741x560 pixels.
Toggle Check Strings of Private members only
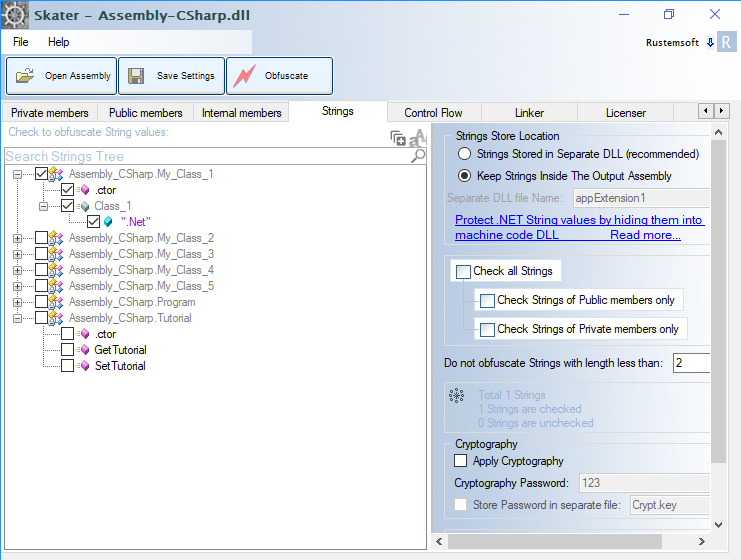coord(487,329)
